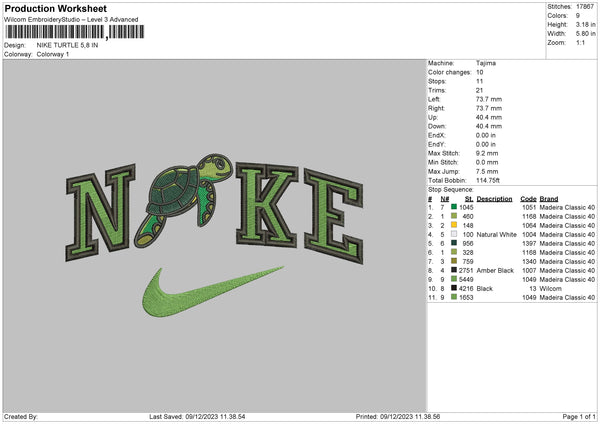Select the Black swatch in row 10
The height and width of the screenshot is (424, 600).
pos(454,288)
